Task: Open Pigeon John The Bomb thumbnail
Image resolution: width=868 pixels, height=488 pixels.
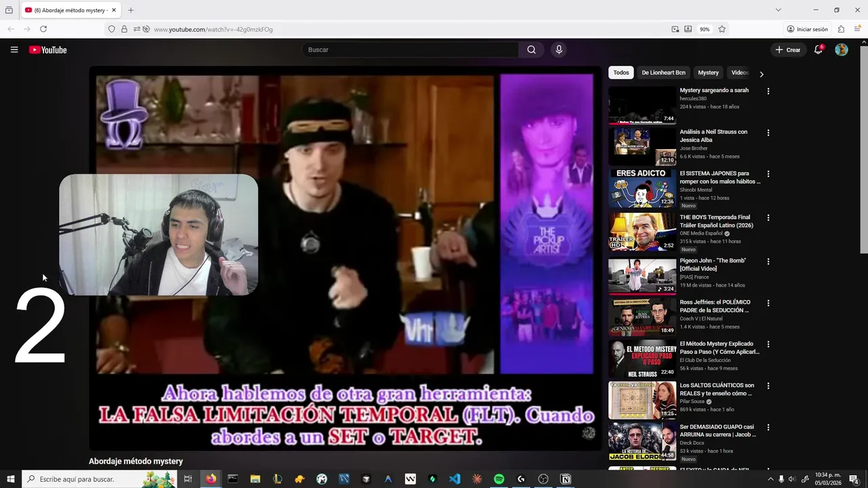Action: pos(642,275)
